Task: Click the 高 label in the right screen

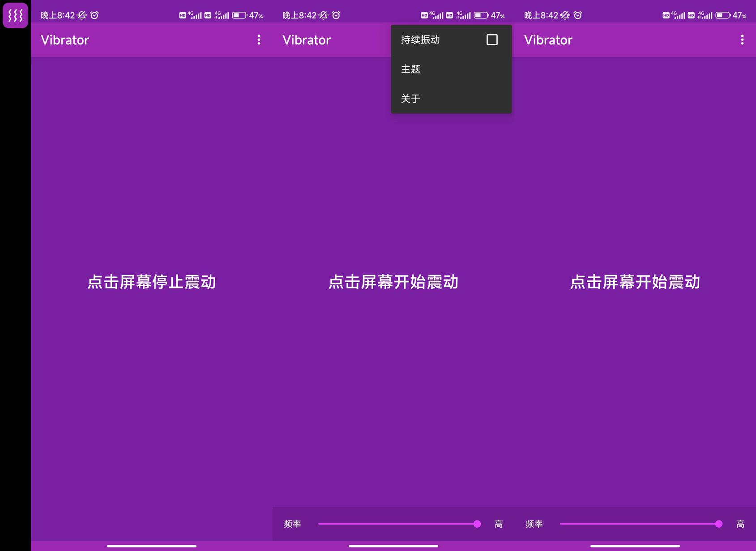Action: (x=740, y=524)
